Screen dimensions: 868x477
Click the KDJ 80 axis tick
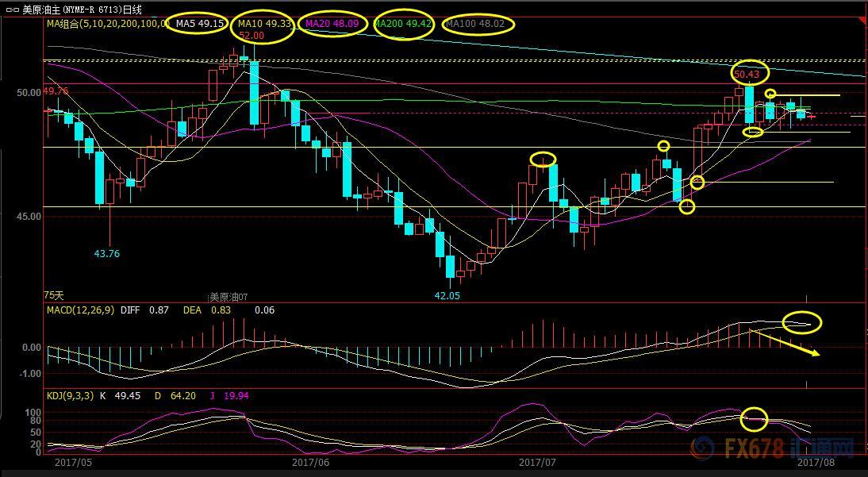[37, 421]
